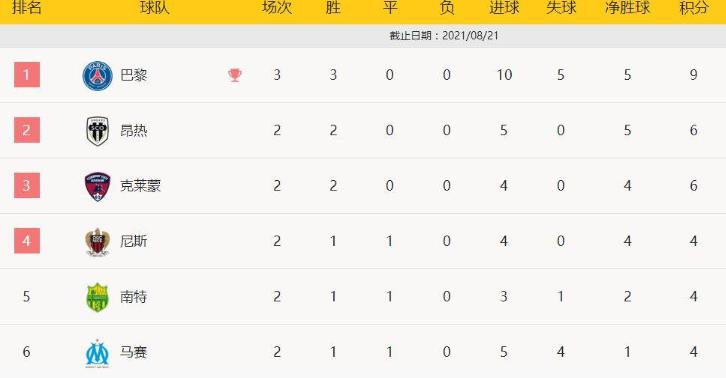
Task: Open the 巴黎 team name link
Action: 134,75
